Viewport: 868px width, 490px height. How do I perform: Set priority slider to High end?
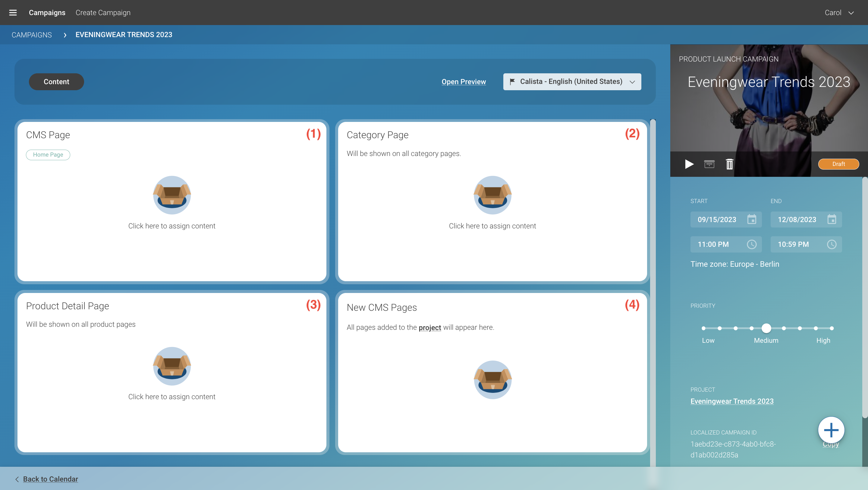[831, 328]
